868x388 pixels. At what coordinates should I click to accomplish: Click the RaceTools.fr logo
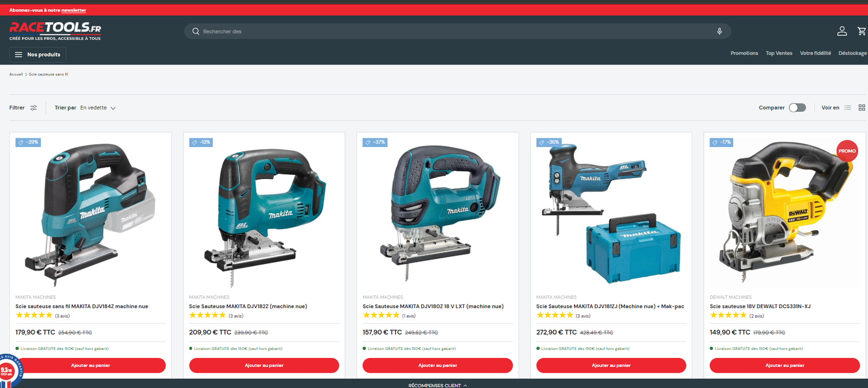tap(55, 31)
